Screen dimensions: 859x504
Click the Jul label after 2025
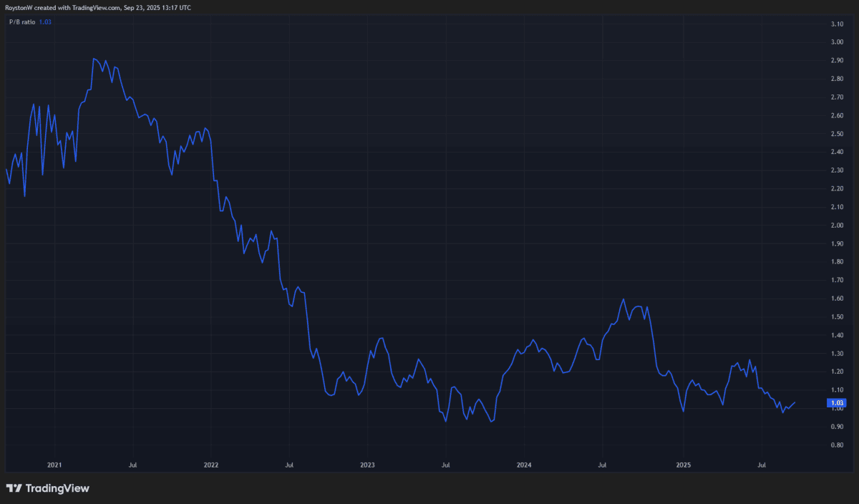[762, 465]
